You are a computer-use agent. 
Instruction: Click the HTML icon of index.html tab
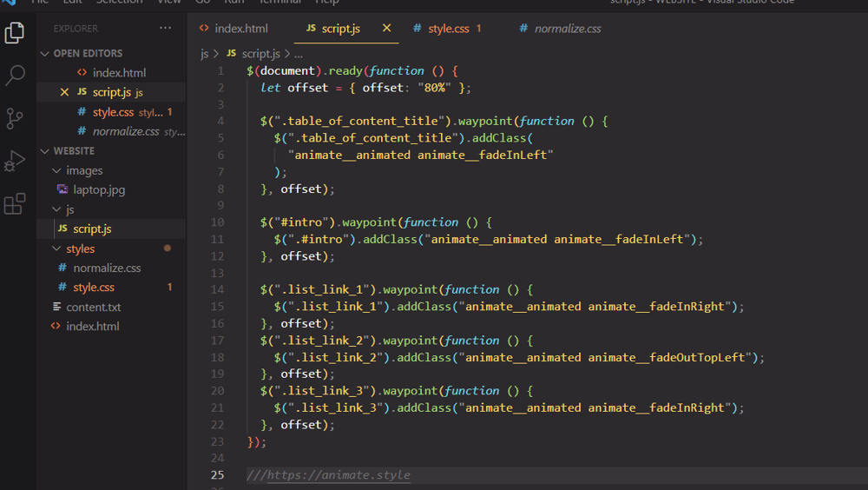coord(204,29)
